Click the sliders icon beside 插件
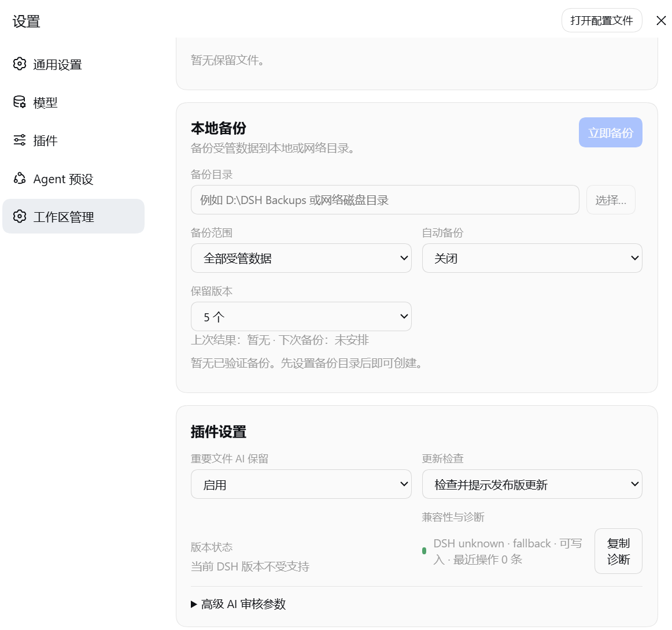Image resolution: width=672 pixels, height=630 pixels. 19,140
